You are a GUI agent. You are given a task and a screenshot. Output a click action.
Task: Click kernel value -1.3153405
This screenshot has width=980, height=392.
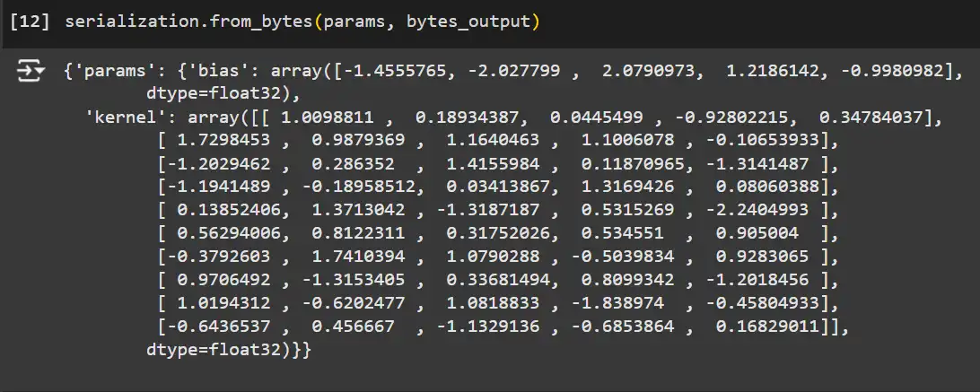pyautogui.click(x=354, y=280)
